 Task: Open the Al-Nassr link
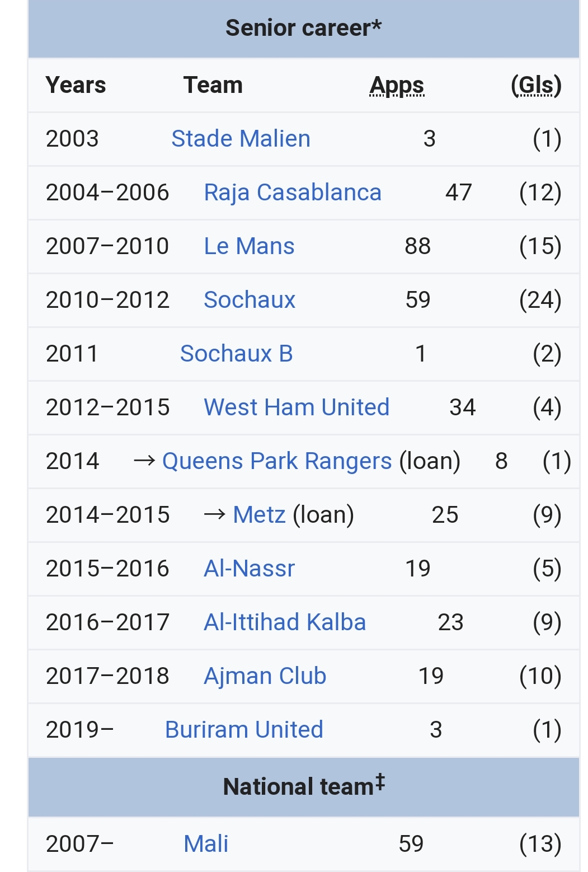tap(249, 568)
